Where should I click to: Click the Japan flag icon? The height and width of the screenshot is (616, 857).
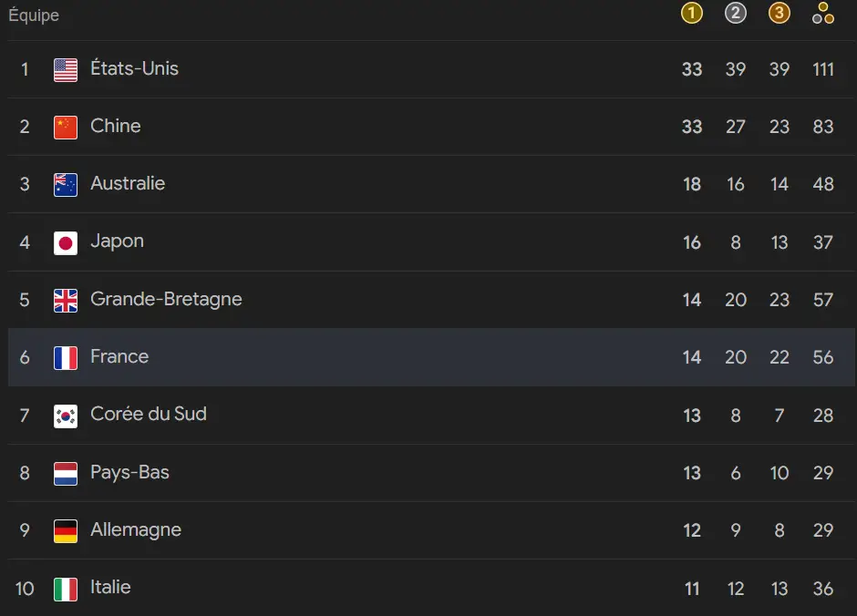(66, 242)
